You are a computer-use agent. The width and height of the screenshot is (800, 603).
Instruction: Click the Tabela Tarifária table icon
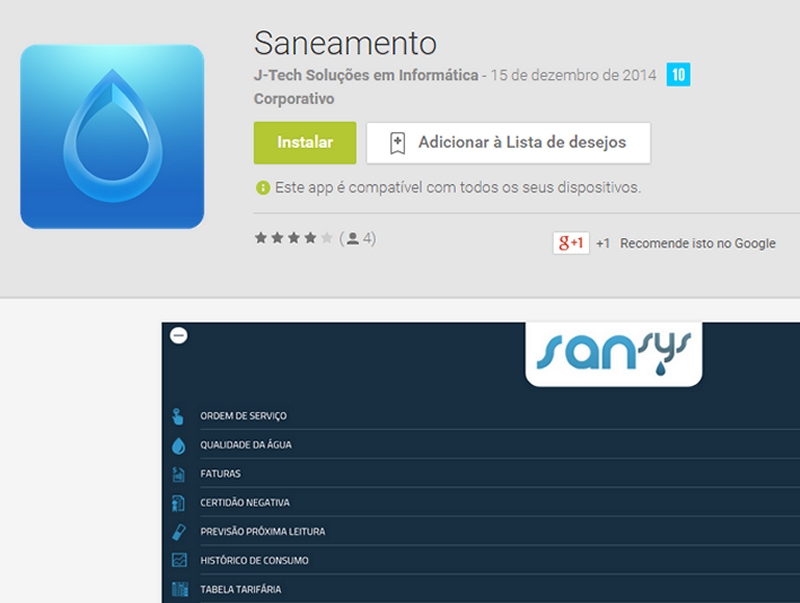pyautogui.click(x=180, y=590)
